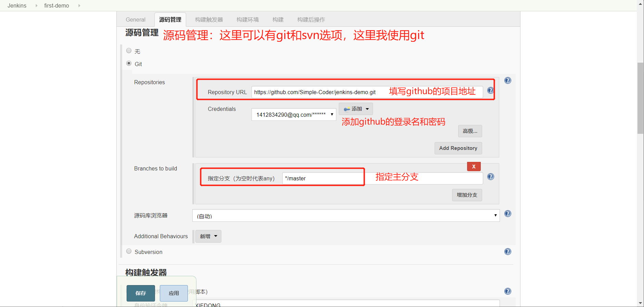This screenshot has height=307, width=644.
Task: Expand the first-demo breadcrumb arrow
Action: [x=79, y=5]
